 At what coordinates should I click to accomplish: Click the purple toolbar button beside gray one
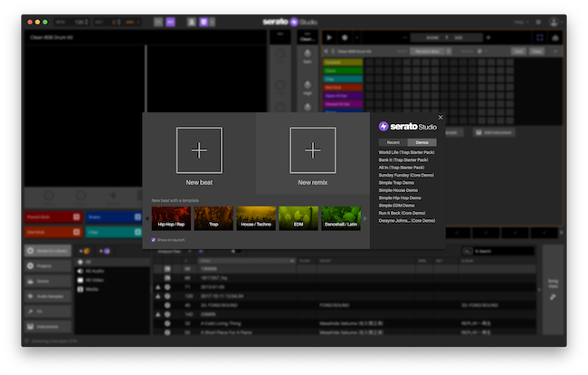tap(170, 22)
